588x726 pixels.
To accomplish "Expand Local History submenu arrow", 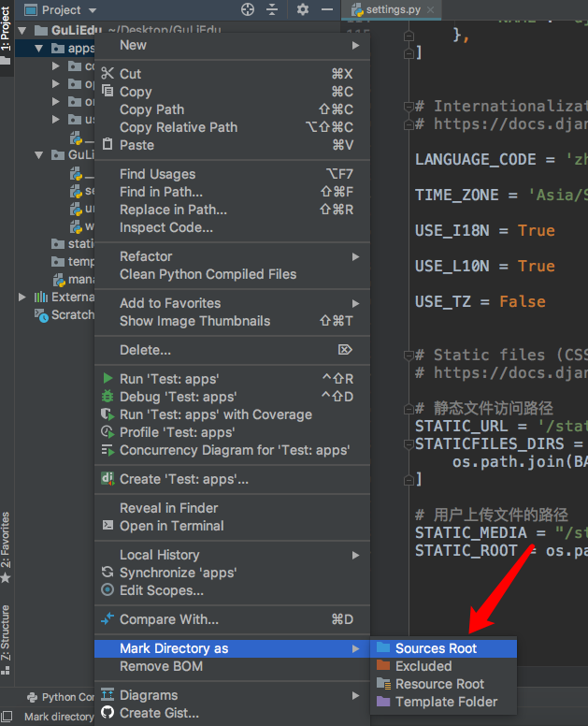I will click(355, 555).
